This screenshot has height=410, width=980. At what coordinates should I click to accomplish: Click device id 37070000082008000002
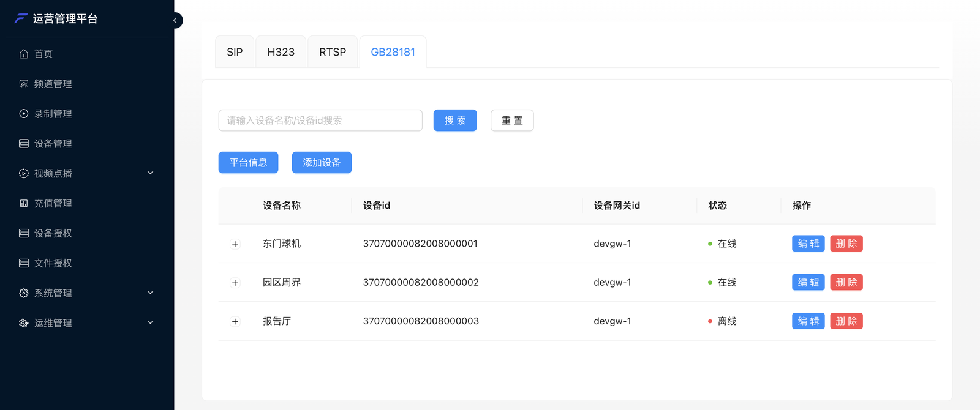coord(421,282)
